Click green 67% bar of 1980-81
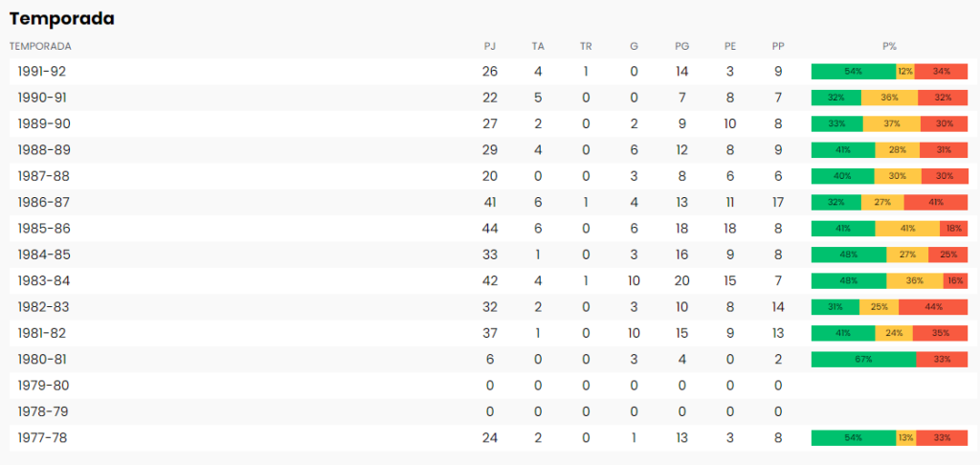The image size is (980, 465). 864,360
